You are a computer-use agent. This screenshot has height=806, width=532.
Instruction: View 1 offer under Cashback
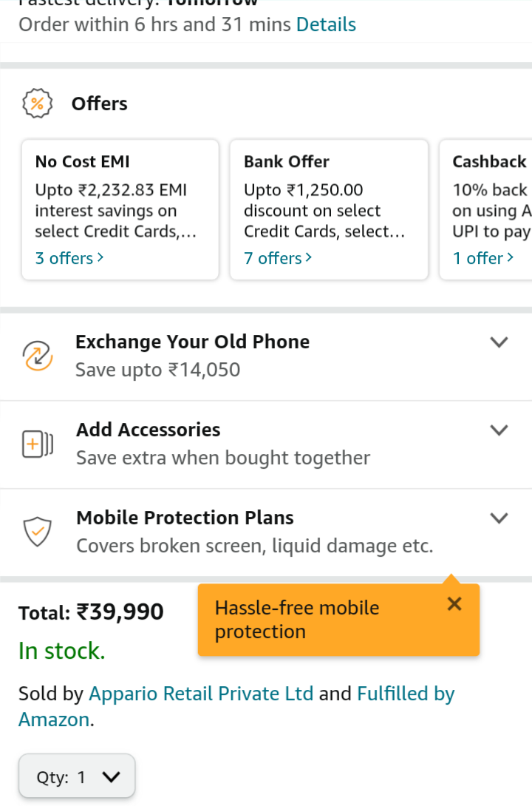[x=483, y=258]
